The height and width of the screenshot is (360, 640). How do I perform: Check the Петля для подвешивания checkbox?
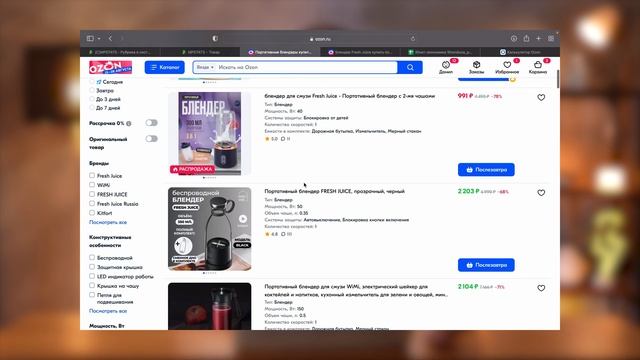[x=92, y=295]
